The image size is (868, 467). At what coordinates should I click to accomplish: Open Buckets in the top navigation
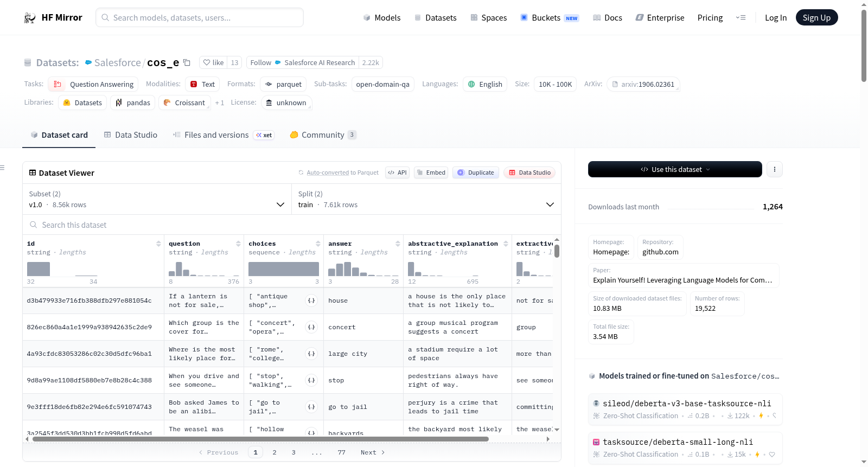tap(550, 18)
